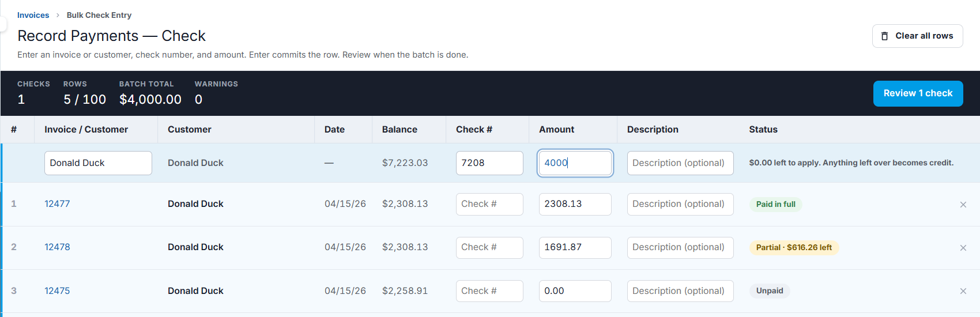Remove row 12477 with its X icon
Screen dimensions: 980x317
click(963, 205)
